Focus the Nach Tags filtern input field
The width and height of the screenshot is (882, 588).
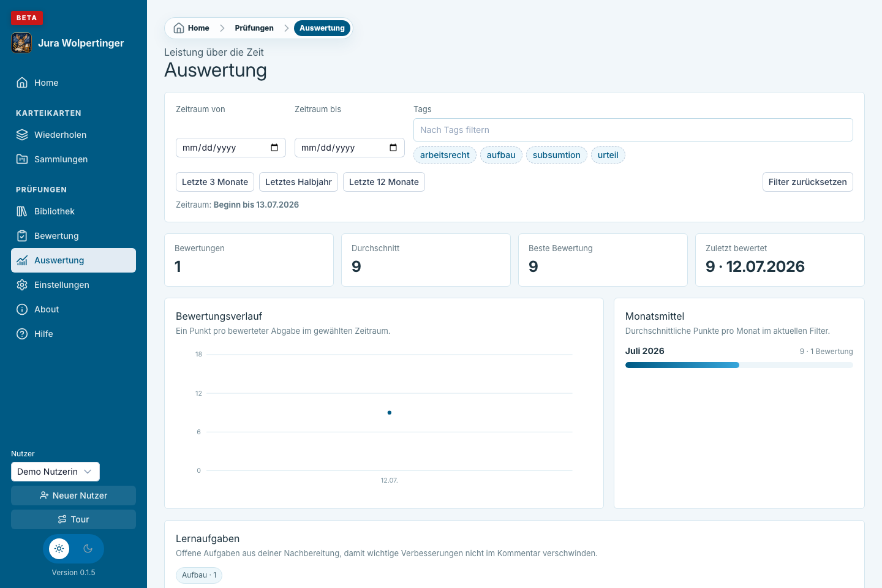click(x=633, y=130)
